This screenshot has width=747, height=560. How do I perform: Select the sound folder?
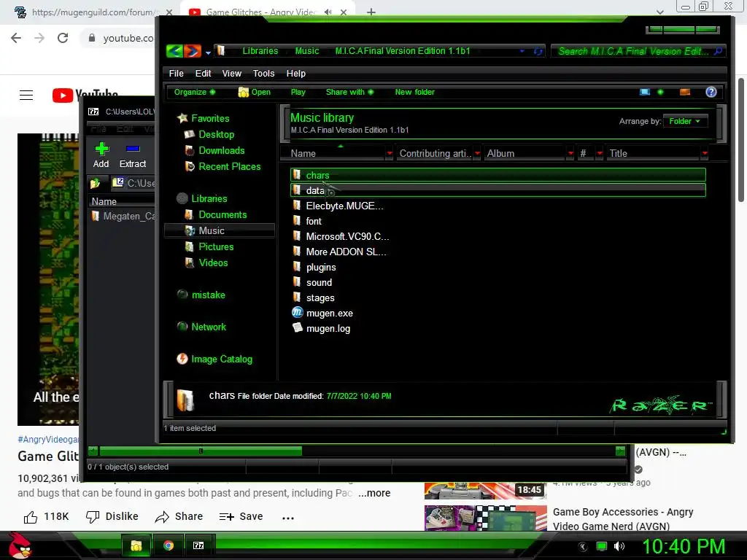312,282
